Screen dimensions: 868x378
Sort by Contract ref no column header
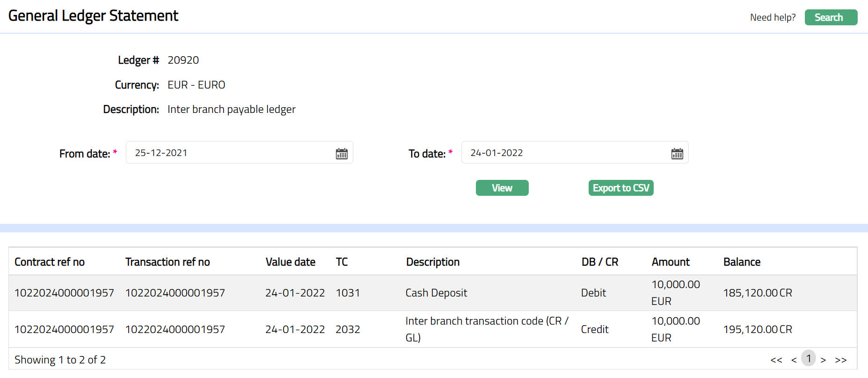pyautogui.click(x=50, y=262)
